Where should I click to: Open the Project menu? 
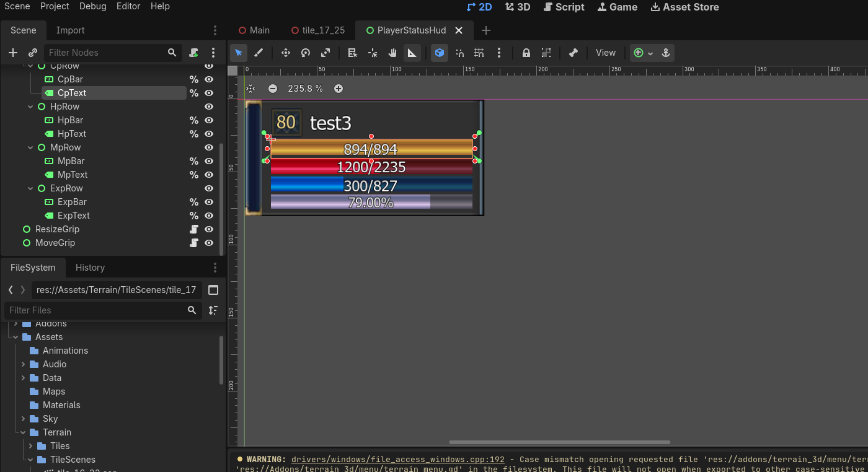55,6
